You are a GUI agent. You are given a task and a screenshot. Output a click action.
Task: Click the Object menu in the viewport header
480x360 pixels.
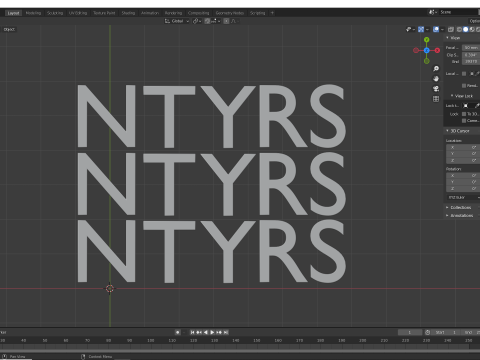9,29
